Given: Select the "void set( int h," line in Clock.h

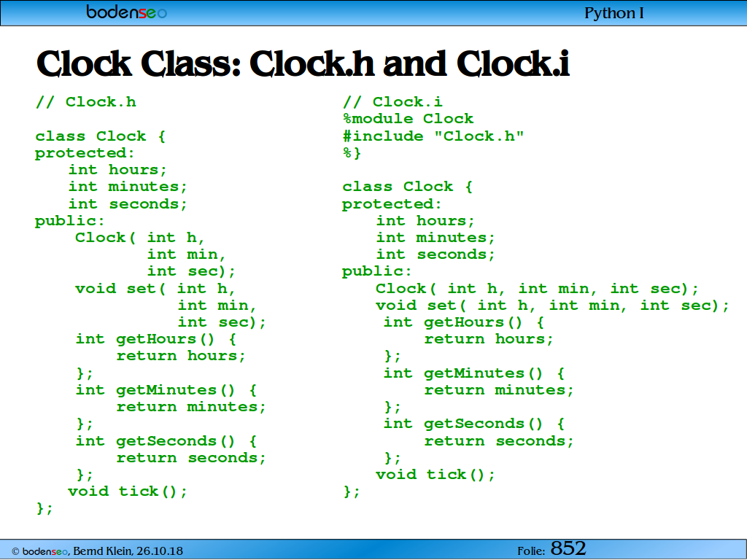Looking at the screenshot, I should 155,289.
